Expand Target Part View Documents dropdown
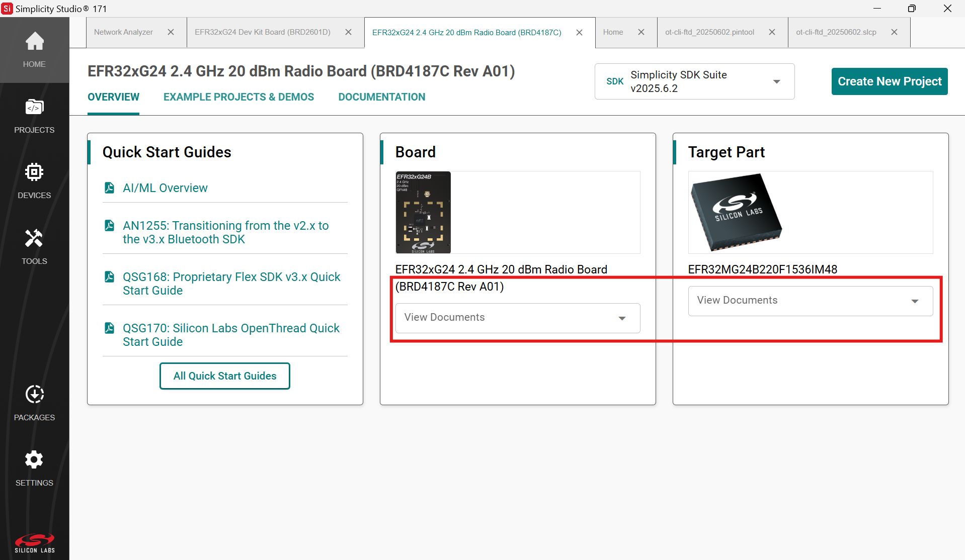The width and height of the screenshot is (965, 560). (x=811, y=301)
